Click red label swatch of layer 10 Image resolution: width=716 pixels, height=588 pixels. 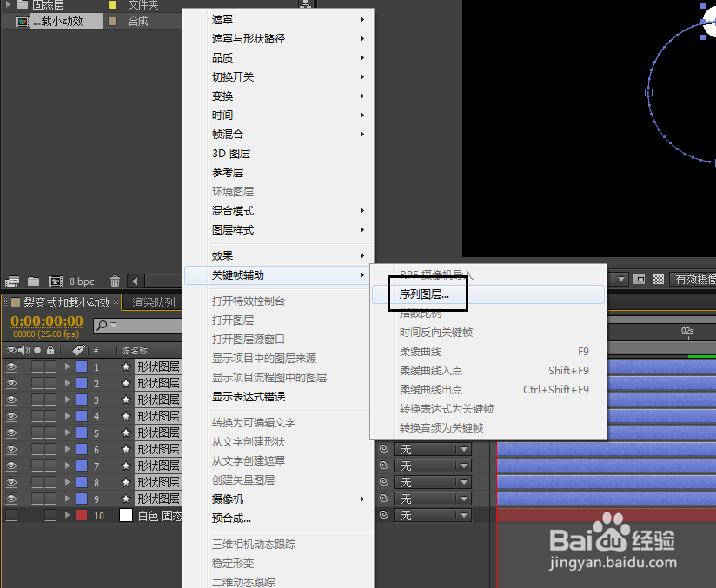click(x=82, y=515)
